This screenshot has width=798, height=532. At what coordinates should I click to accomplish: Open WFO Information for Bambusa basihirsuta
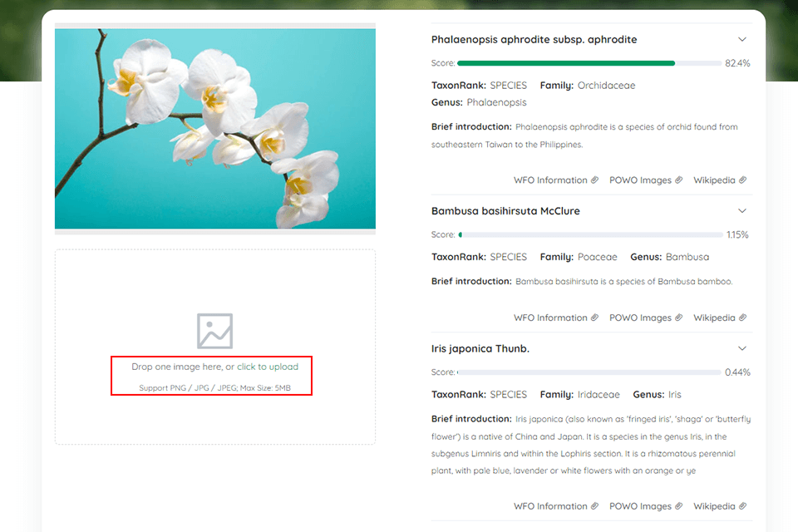click(x=556, y=318)
